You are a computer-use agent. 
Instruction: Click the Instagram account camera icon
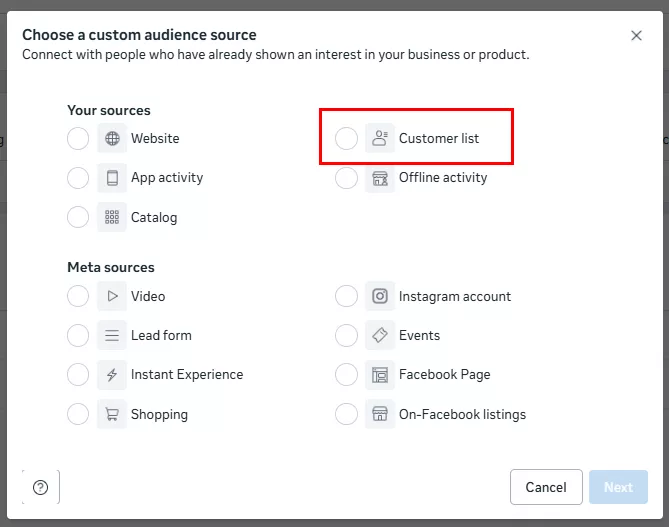point(380,296)
